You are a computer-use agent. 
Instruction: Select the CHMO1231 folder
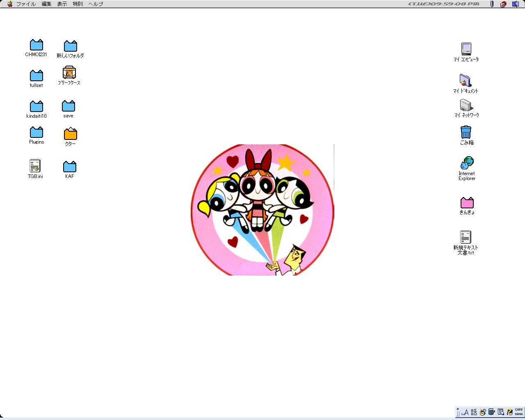[36, 48]
